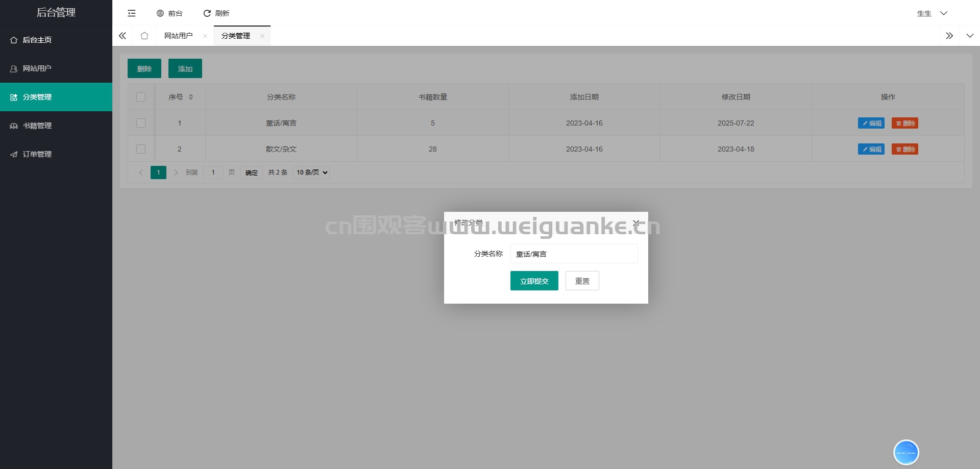Check the row 1 童话/寓言 checkbox
The height and width of the screenshot is (469, 980).
[x=141, y=123]
